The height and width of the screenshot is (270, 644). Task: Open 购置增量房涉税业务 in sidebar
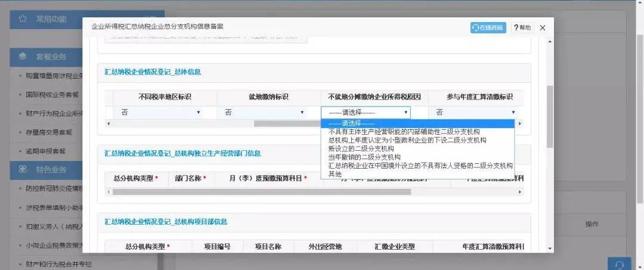(54, 76)
